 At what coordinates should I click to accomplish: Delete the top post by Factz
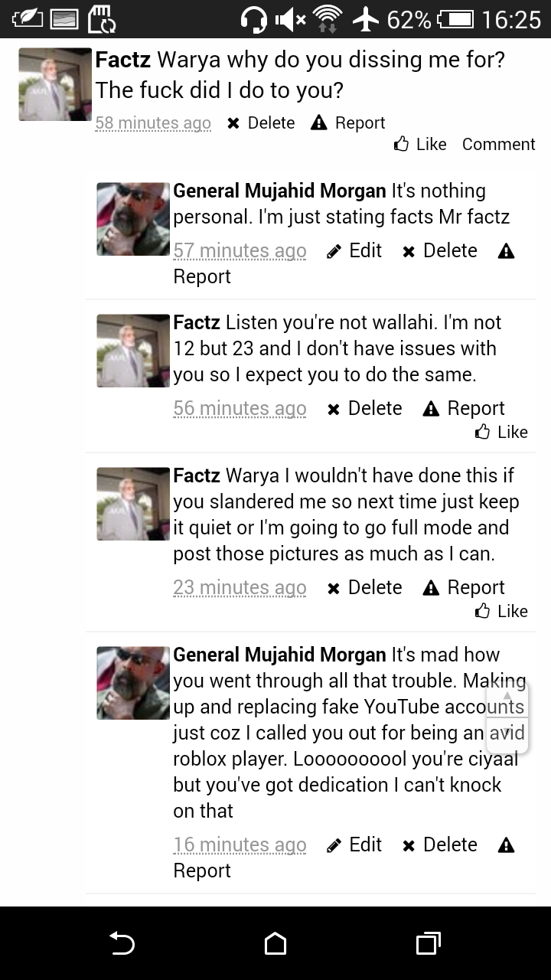point(261,122)
